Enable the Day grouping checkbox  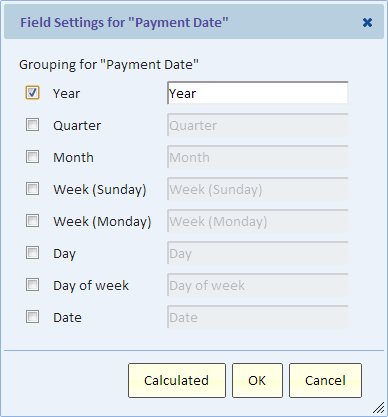(32, 253)
